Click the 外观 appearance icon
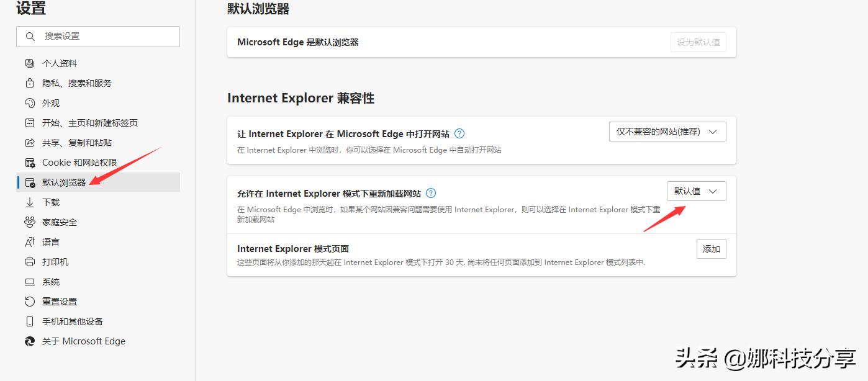 pyautogui.click(x=29, y=102)
